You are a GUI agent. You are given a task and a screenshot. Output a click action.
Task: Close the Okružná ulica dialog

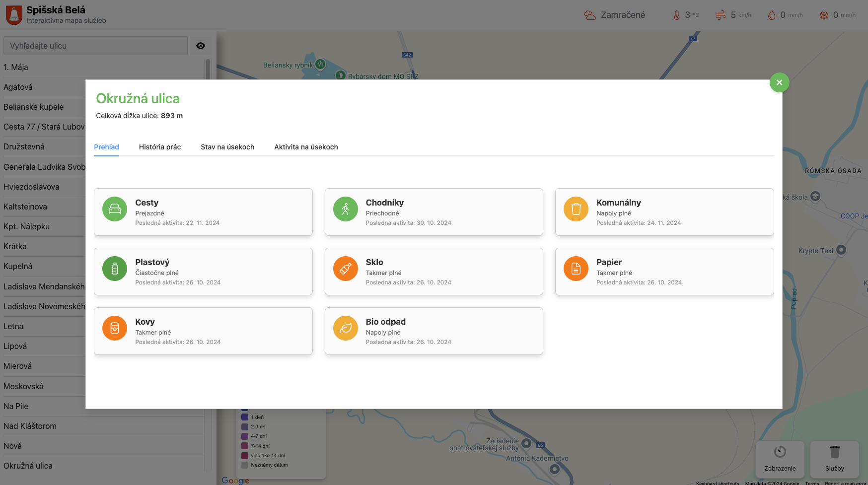[x=779, y=82]
